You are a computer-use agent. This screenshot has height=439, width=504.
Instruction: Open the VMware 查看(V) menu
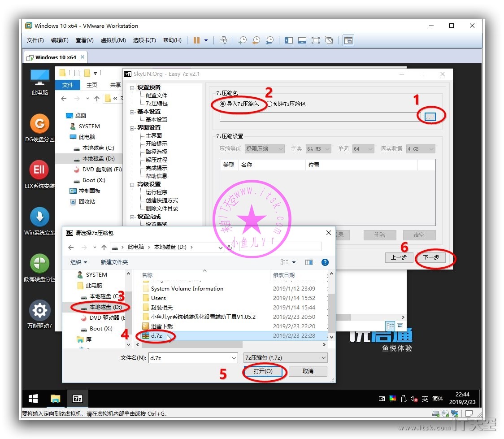pos(85,40)
